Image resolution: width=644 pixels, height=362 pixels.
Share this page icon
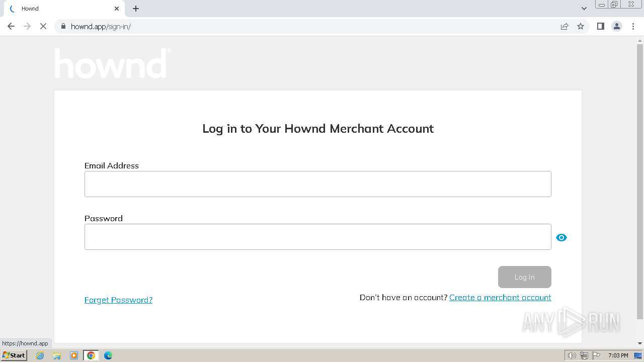[565, 26]
